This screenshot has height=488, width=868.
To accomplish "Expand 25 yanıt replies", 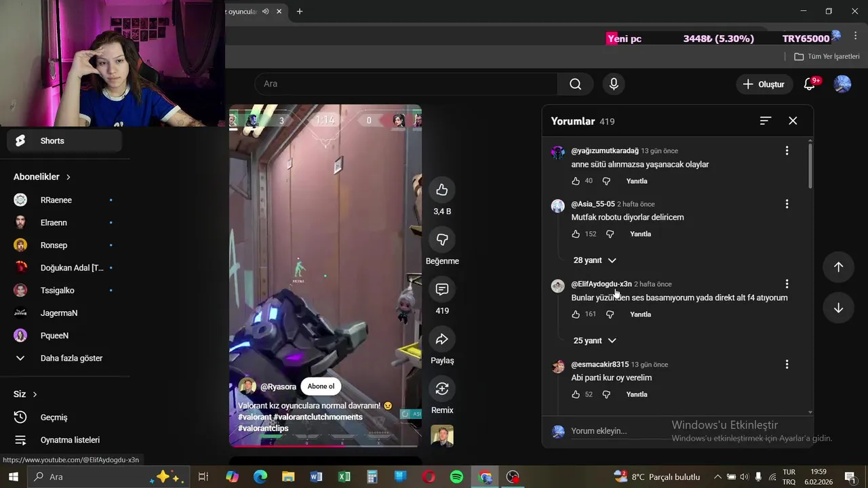I will [x=595, y=341].
